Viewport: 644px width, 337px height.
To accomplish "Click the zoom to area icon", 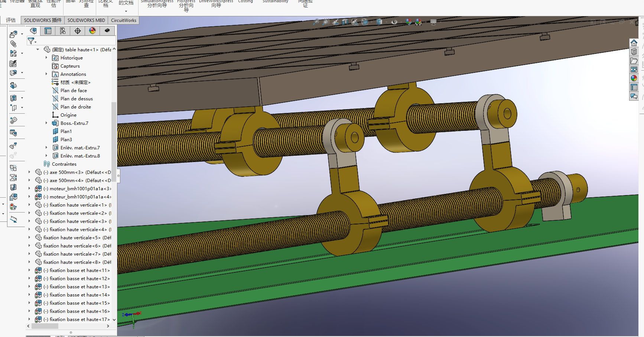I will (326, 22).
